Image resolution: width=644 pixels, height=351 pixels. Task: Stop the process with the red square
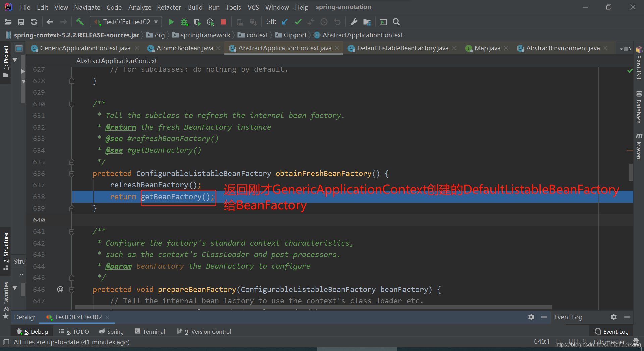tap(223, 22)
